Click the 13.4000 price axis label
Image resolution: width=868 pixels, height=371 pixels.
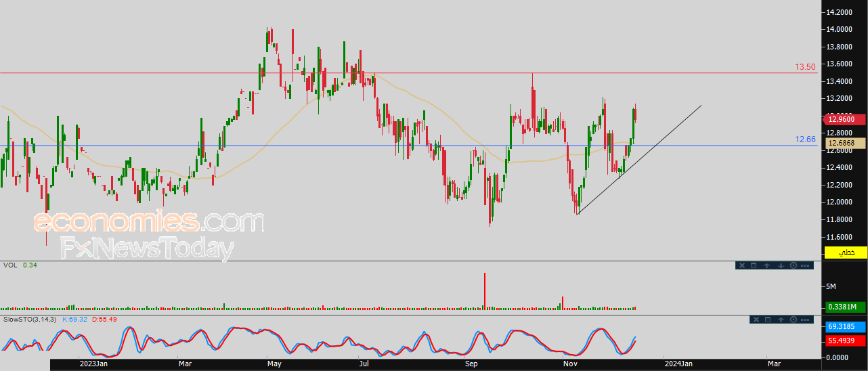click(838, 81)
